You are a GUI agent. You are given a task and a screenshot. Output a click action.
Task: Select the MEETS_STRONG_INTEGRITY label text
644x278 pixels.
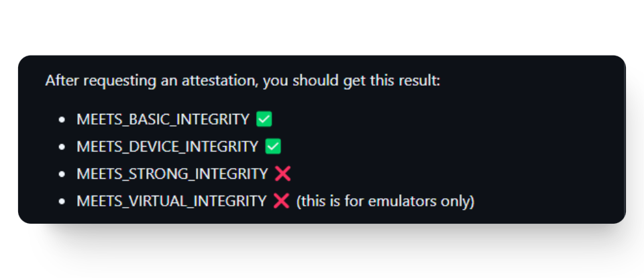[172, 174]
